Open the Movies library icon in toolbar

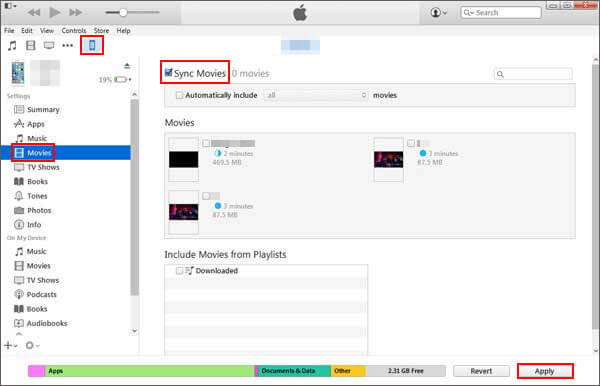(31, 46)
